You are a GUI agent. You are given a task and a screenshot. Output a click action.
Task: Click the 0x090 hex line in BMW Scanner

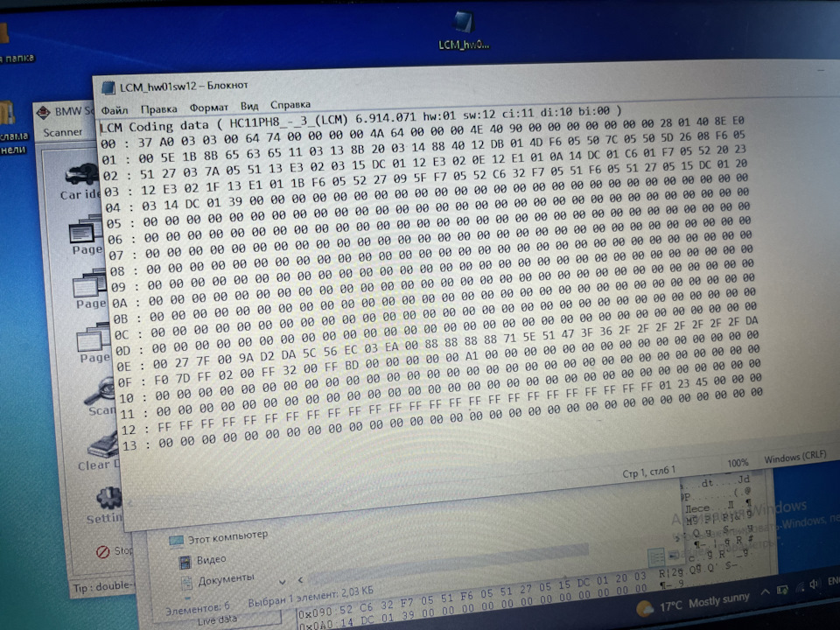pos(472,596)
